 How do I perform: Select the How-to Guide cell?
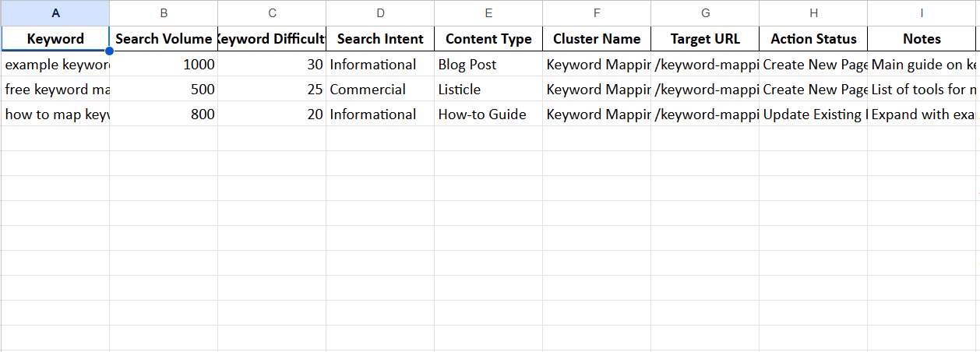point(488,114)
